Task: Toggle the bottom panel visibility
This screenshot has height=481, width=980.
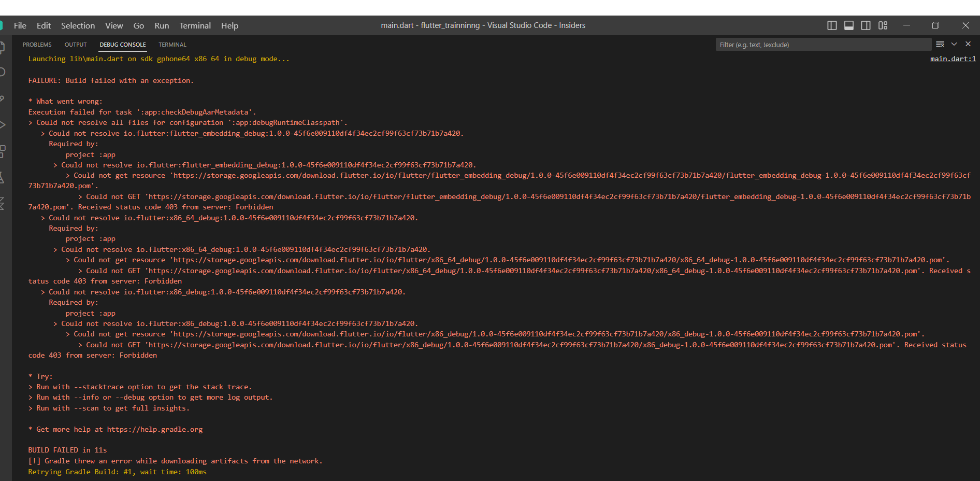Action: 849,25
